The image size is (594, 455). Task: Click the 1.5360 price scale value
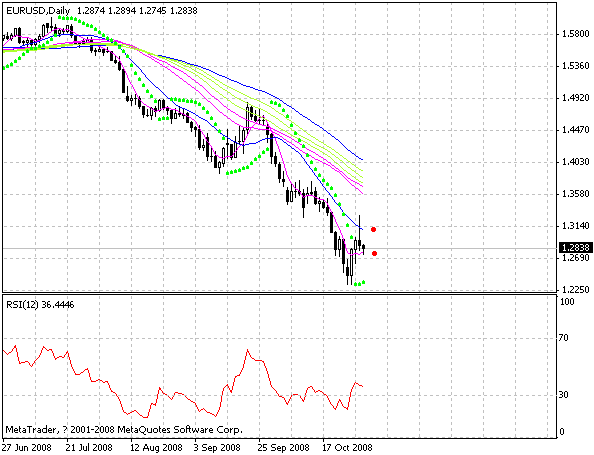pyautogui.click(x=576, y=66)
